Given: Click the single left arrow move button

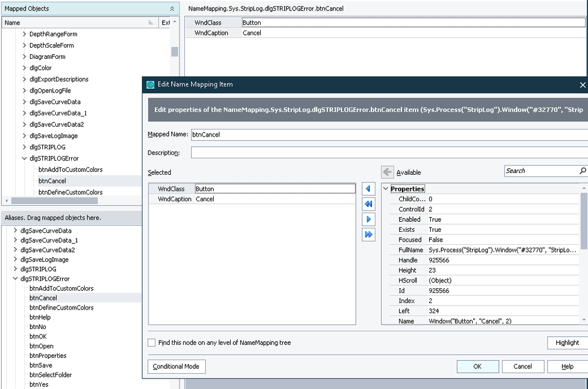Looking at the screenshot, I should point(368,189).
